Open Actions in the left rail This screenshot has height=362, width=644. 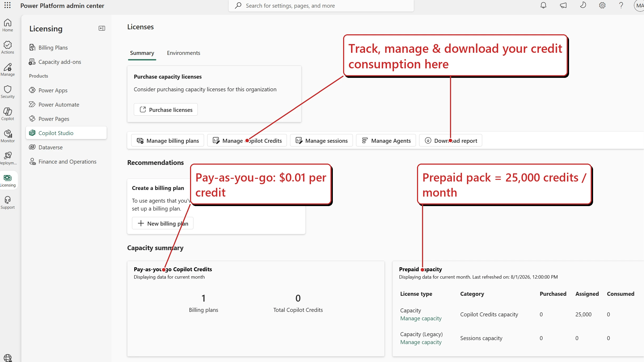pos(8,47)
